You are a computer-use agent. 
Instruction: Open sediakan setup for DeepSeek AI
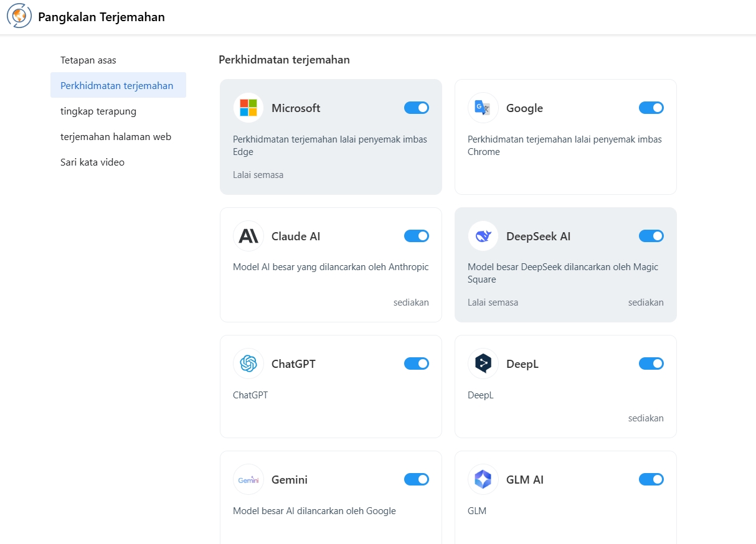pos(646,302)
